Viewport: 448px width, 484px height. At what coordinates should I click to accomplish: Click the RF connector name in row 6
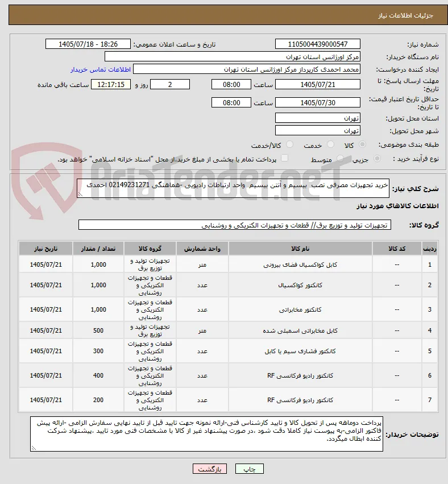[x=300, y=376]
